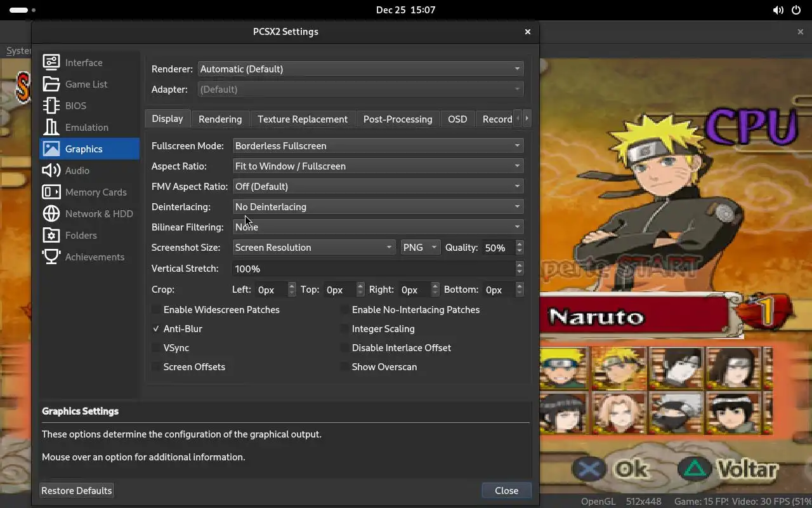The image size is (812, 508).
Task: Switch to the Post-Processing tab
Action: 398,119
